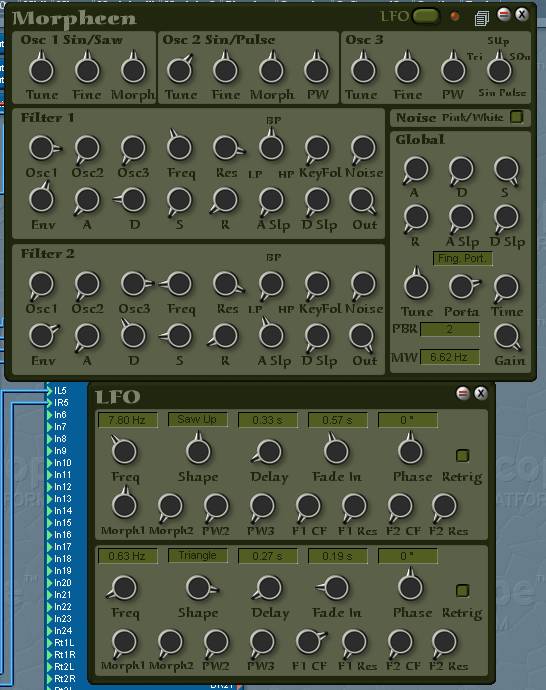Click Global Time knob
546x690 pixels.
click(x=506, y=287)
